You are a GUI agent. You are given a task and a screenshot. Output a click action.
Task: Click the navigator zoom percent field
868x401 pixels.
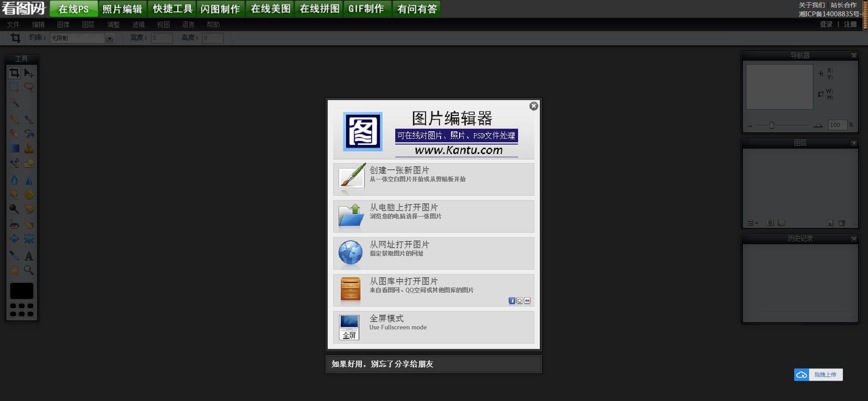(x=838, y=125)
